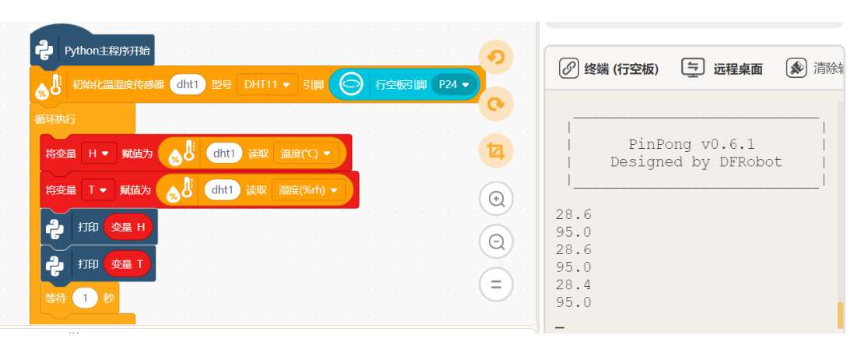Click the 清除输出 button label

pyautogui.click(x=828, y=69)
